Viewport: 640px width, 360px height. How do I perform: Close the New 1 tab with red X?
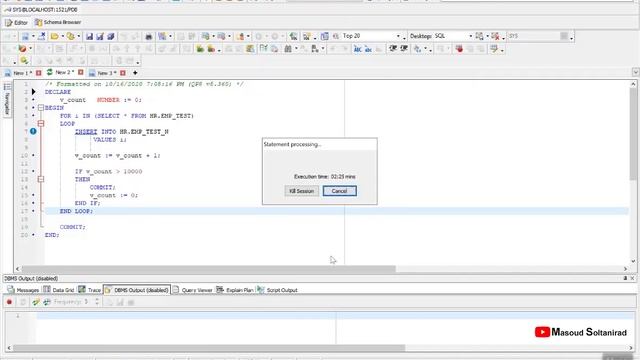pyautogui.click(x=39, y=73)
